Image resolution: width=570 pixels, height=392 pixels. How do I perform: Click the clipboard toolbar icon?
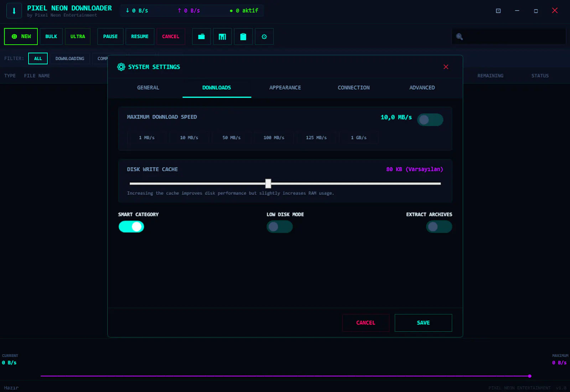click(243, 37)
